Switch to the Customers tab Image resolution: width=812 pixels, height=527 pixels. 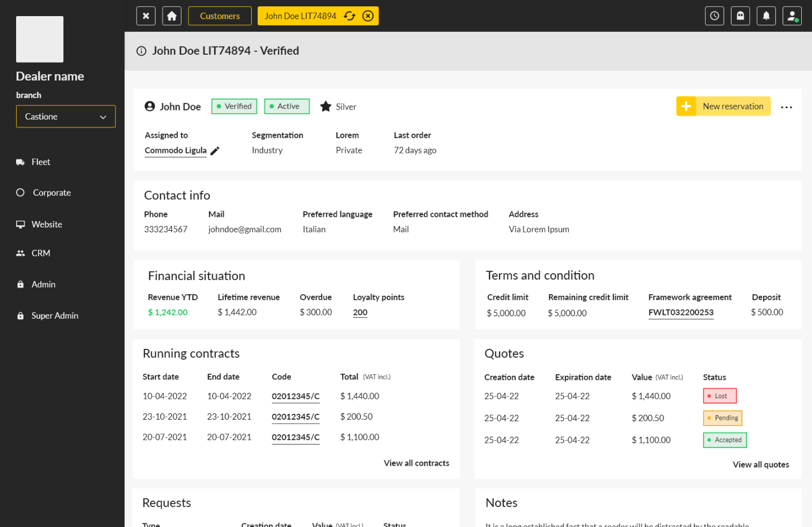220,16
